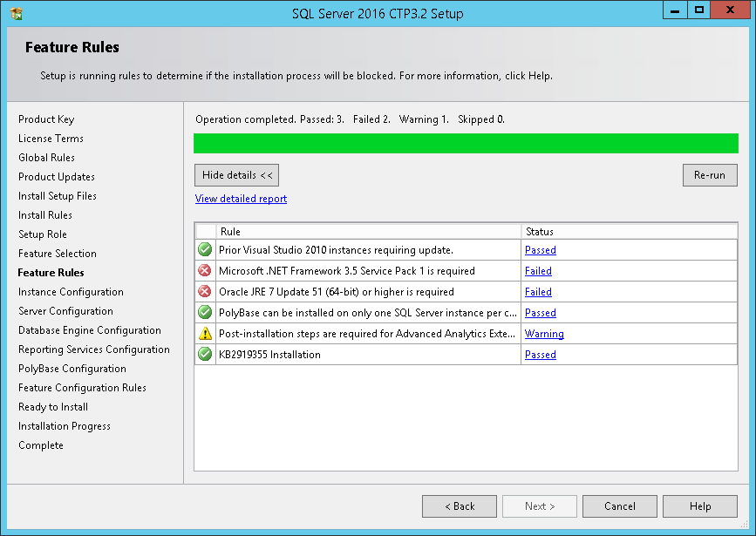Viewport: 756px width, 536px height.
Task: Open Failed status for .NET Framework 3.5 rule
Action: coord(538,271)
